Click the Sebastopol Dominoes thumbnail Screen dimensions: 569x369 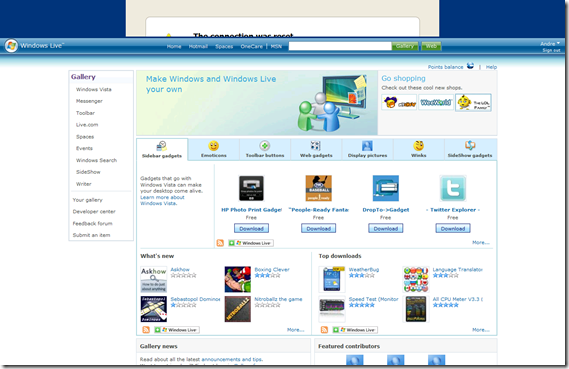153,309
